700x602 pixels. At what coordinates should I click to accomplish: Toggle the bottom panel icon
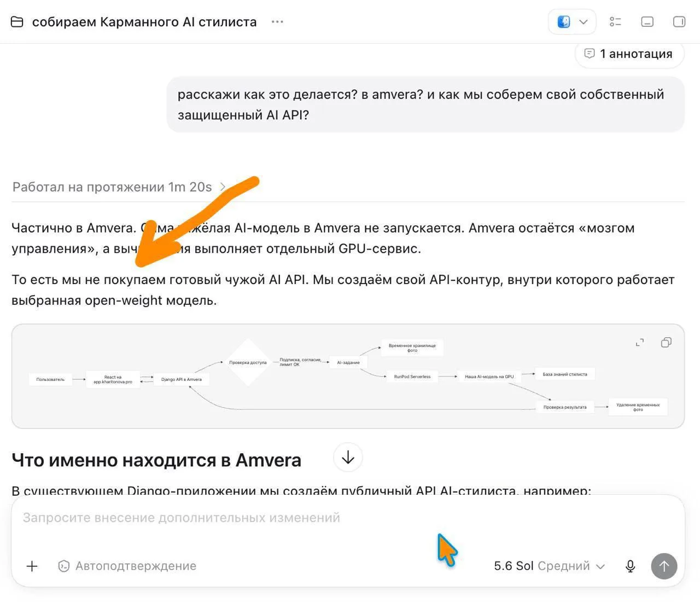pos(647,22)
